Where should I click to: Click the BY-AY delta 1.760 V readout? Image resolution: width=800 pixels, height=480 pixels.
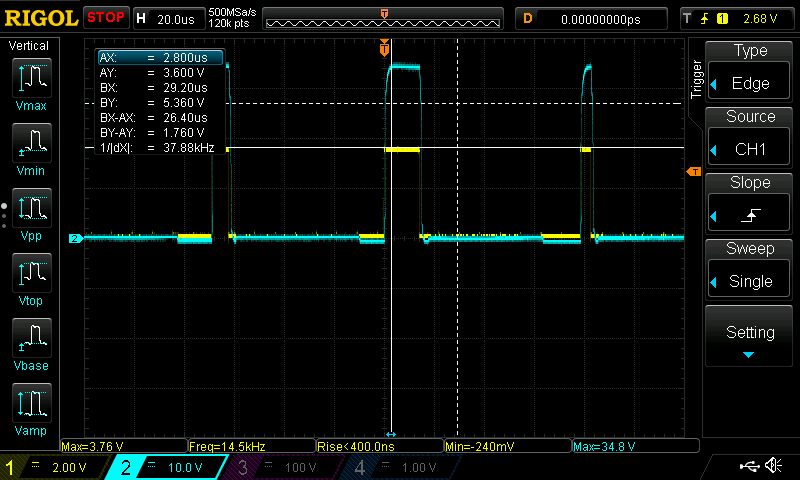tap(153, 133)
